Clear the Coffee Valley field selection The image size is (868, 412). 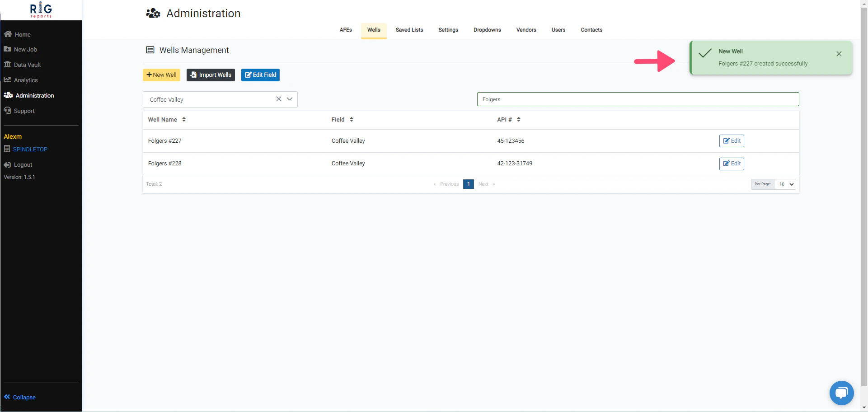(x=279, y=99)
